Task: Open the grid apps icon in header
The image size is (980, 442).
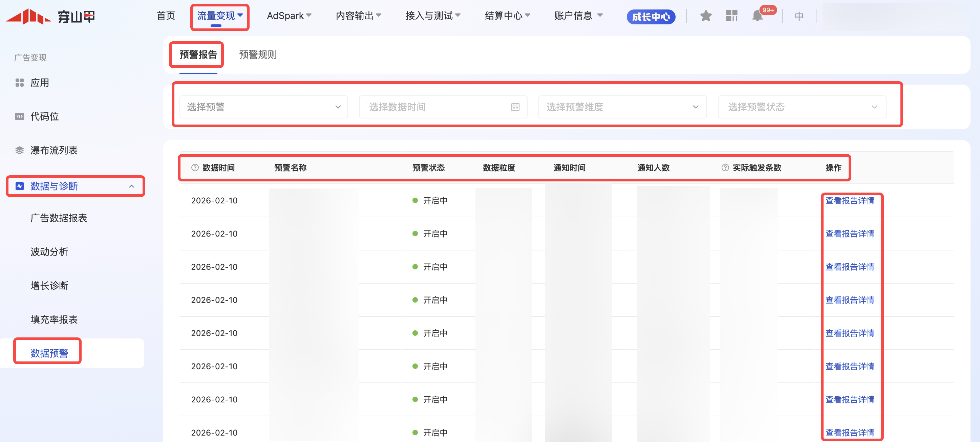Action: point(731,16)
